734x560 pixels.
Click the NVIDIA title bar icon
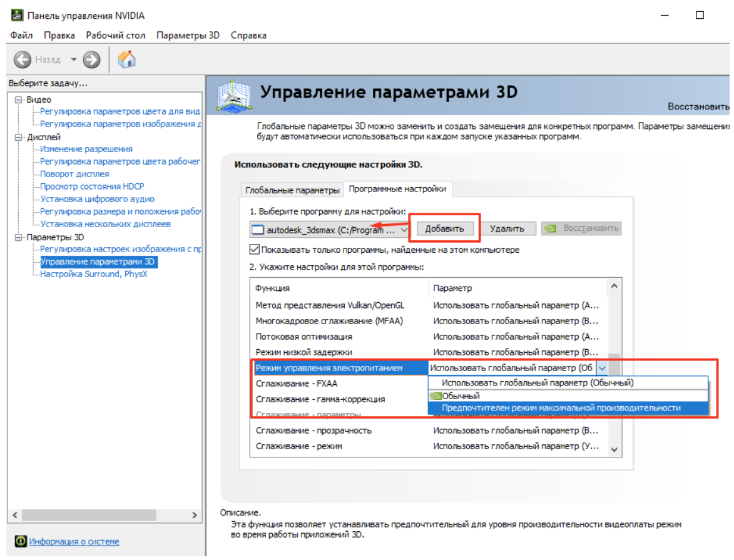tap(18, 15)
